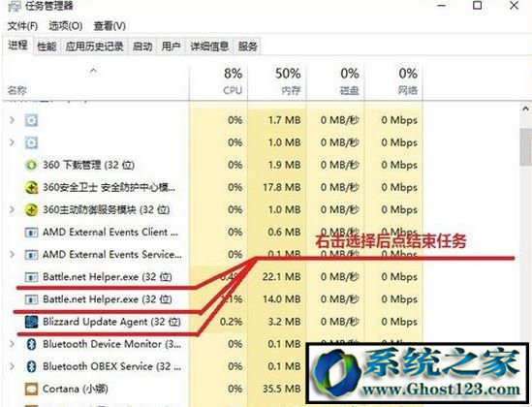Click the Bluetooth OBEX Service icon
The width and height of the screenshot is (532, 407).
32,366
